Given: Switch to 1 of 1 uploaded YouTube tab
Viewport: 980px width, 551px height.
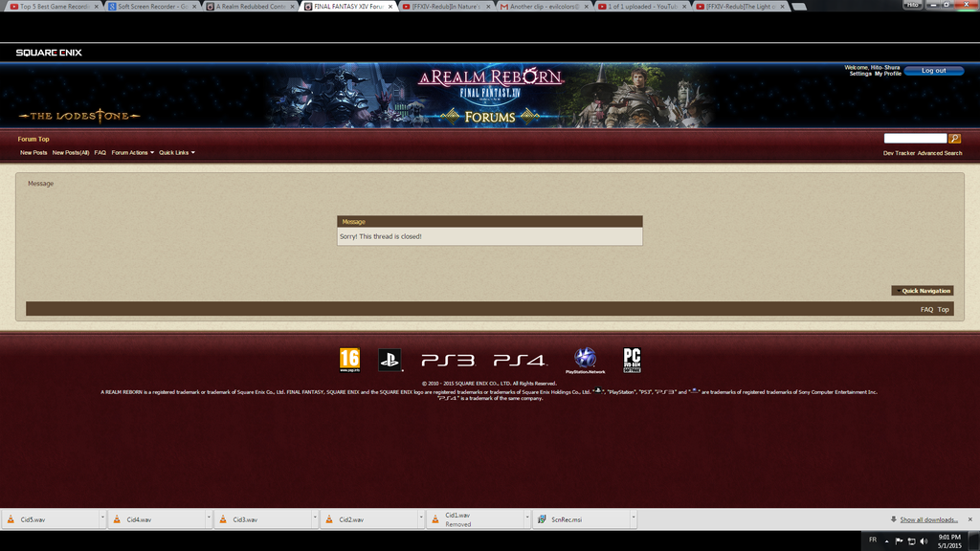Looking at the screenshot, I should [x=642, y=7].
